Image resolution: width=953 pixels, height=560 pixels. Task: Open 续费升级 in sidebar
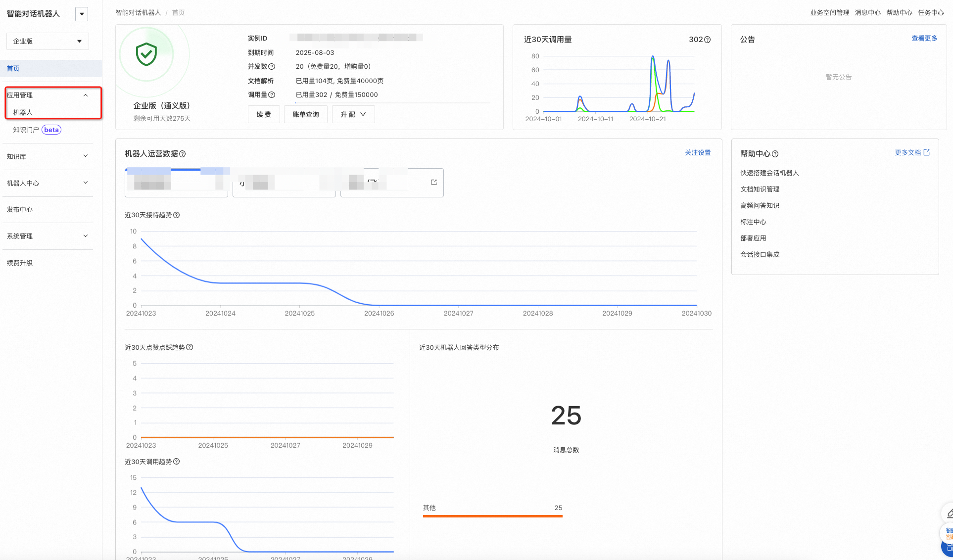[20, 263]
